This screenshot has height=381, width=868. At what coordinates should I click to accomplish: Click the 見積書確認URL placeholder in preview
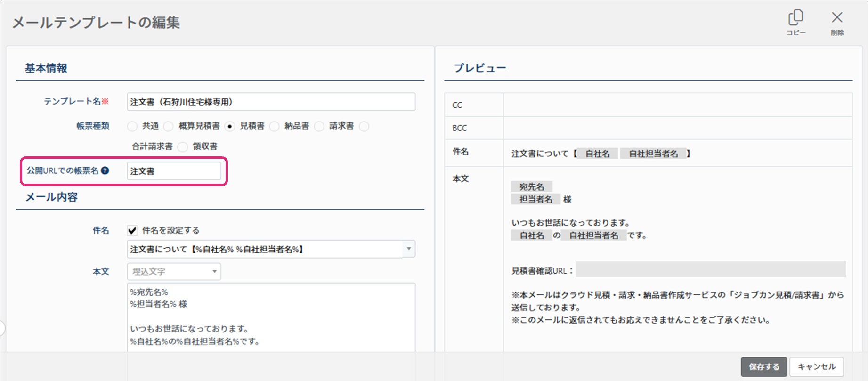[710, 270]
